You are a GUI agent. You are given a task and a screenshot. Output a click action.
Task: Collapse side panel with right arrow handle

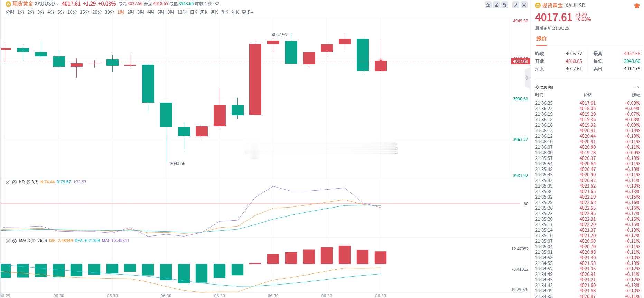[x=528, y=78]
